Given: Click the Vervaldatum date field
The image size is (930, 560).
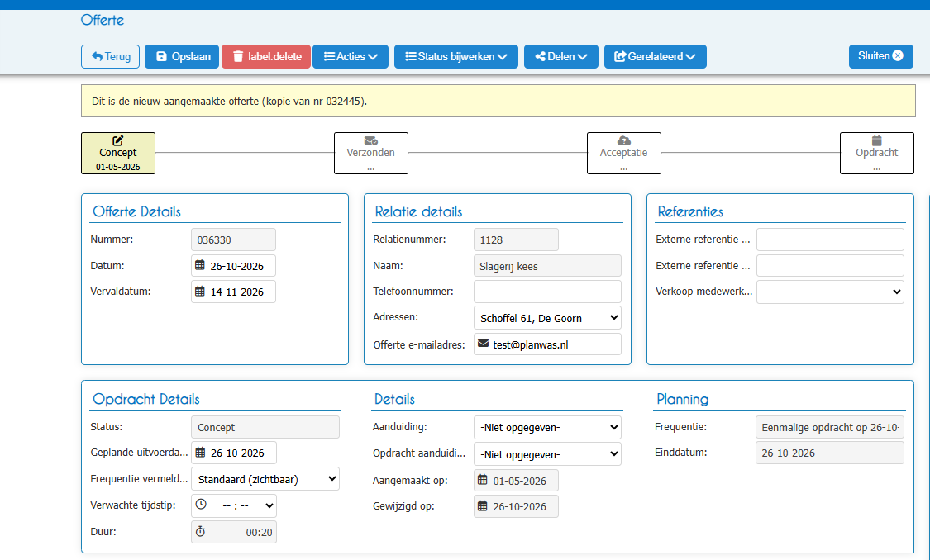Looking at the screenshot, I should click(234, 292).
